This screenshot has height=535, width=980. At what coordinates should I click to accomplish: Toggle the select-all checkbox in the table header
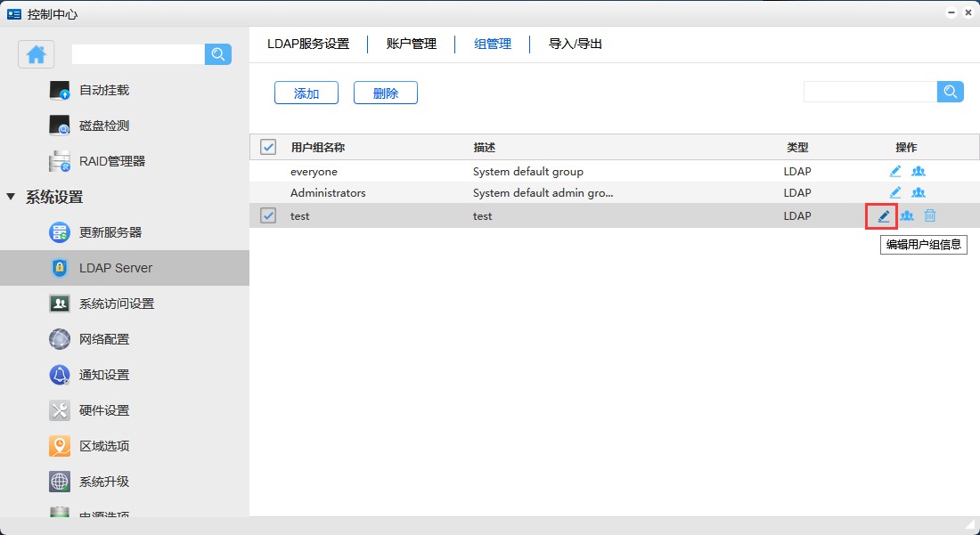pos(268,148)
